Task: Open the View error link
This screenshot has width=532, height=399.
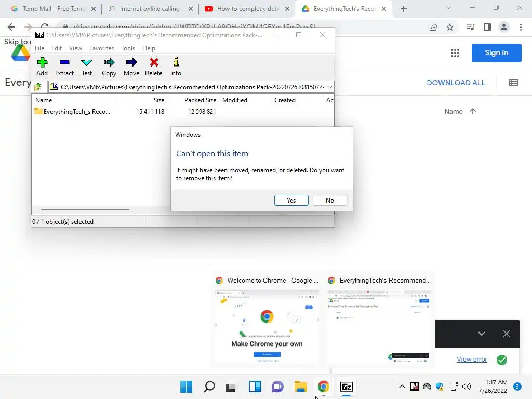Action: (472, 360)
